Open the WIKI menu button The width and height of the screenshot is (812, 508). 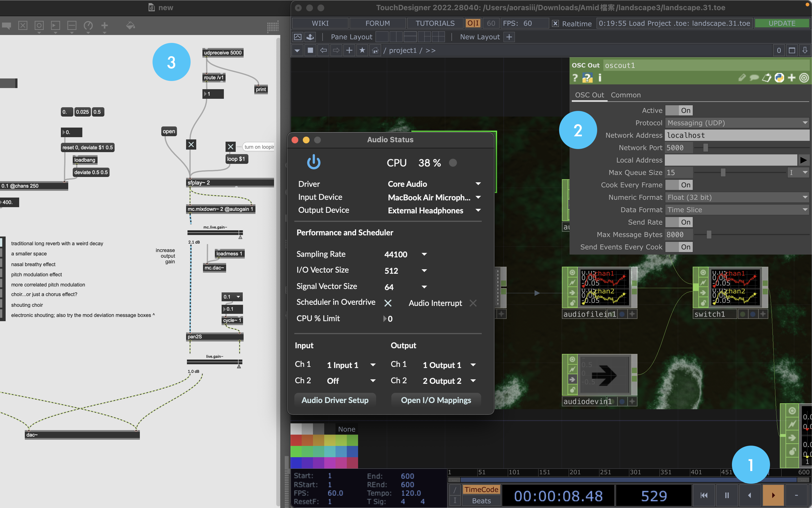pyautogui.click(x=320, y=23)
